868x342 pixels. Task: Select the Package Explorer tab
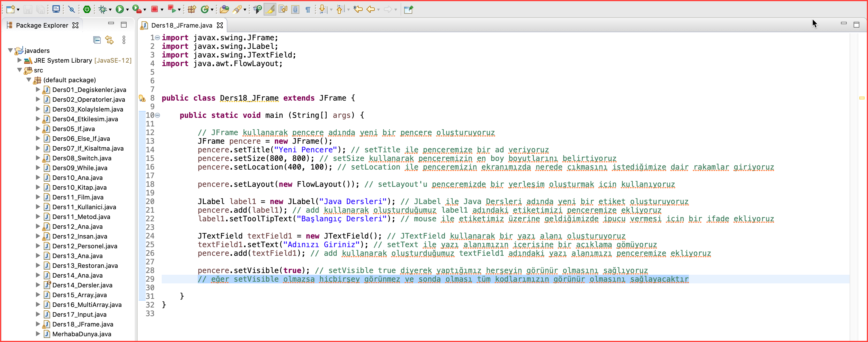coord(42,25)
